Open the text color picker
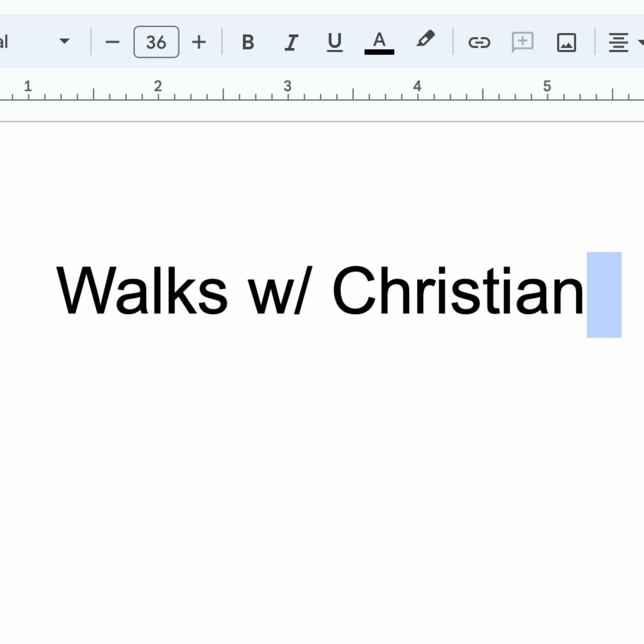 pyautogui.click(x=379, y=42)
